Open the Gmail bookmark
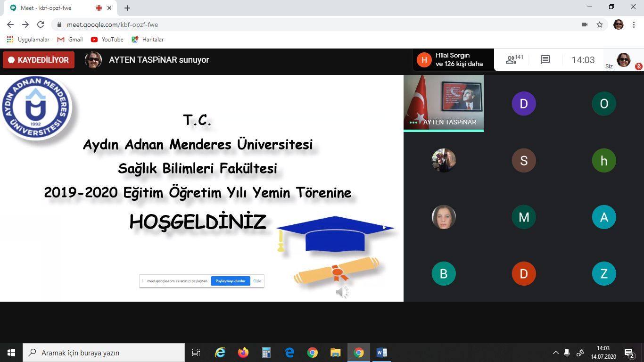The height and width of the screenshot is (362, 644). click(x=70, y=40)
